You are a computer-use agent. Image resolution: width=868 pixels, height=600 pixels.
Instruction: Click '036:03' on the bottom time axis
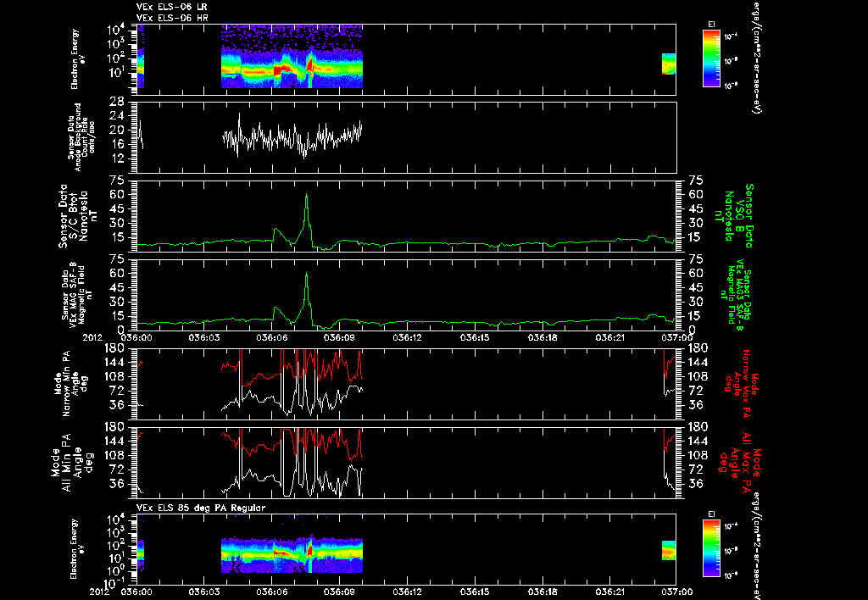tap(204, 592)
